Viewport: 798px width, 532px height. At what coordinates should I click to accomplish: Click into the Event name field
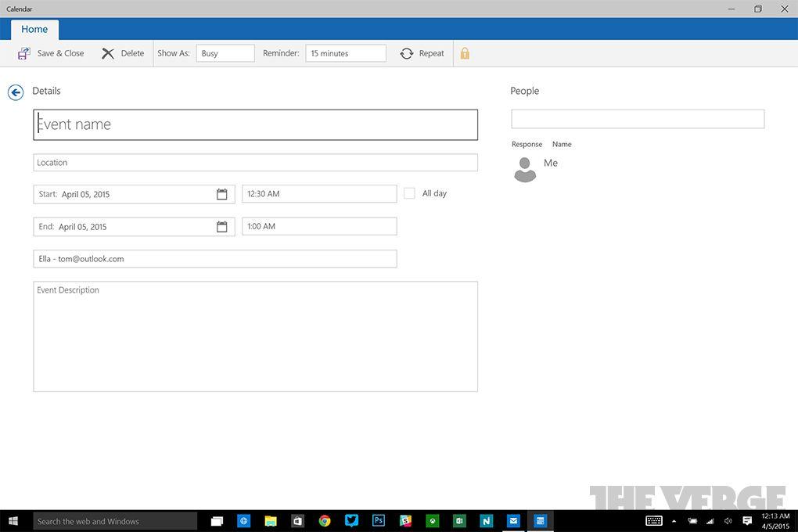click(255, 125)
